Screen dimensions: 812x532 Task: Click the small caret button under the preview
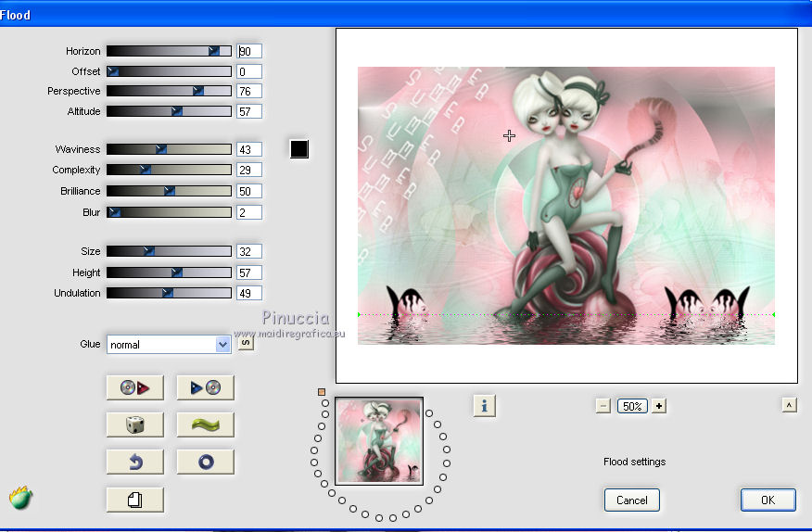pos(789,405)
